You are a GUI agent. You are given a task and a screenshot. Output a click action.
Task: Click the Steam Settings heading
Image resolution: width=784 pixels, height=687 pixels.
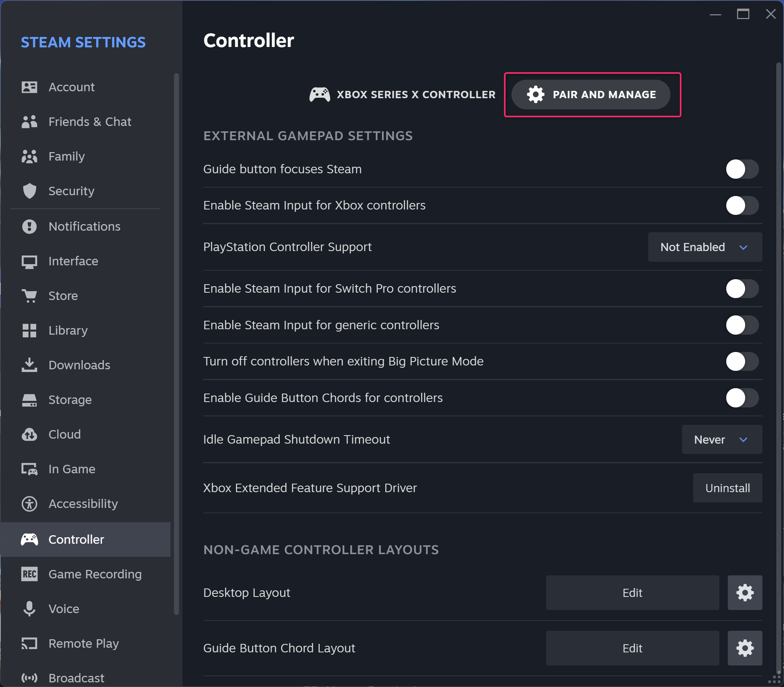83,42
